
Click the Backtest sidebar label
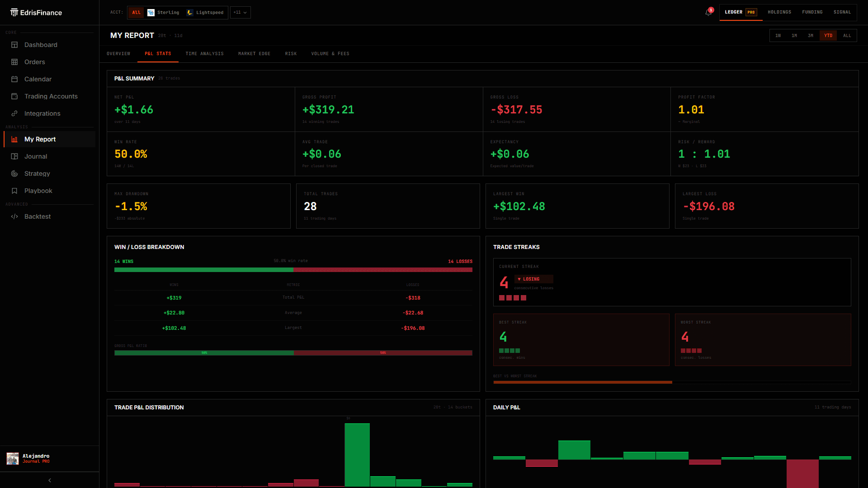(x=38, y=216)
